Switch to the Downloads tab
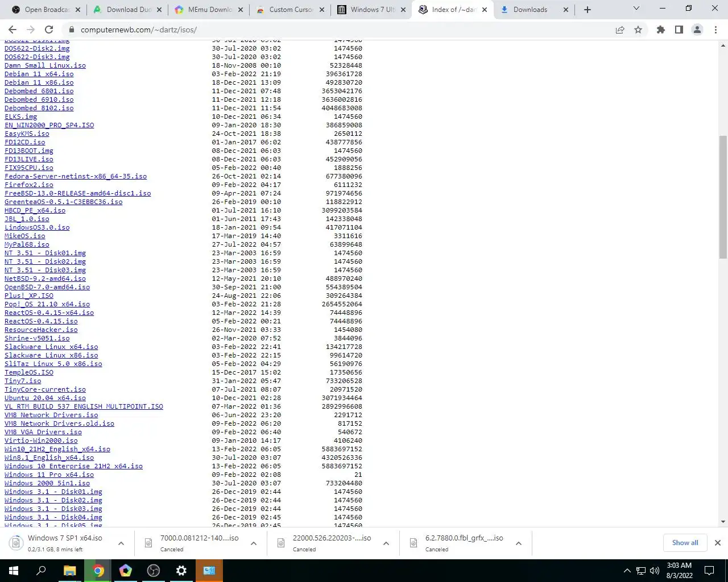The width and height of the screenshot is (728, 582). pyautogui.click(x=535, y=10)
